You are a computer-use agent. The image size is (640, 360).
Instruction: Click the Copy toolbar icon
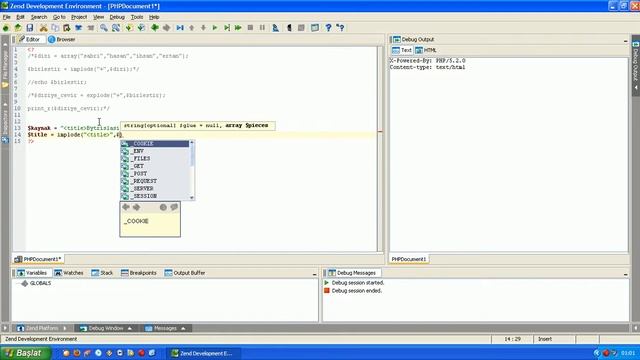point(55,28)
